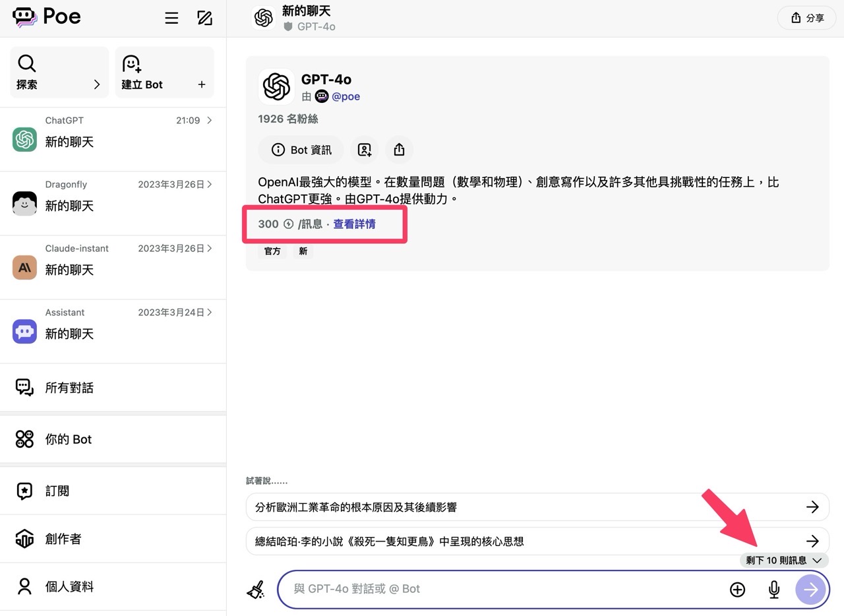Click the large GPT-4o bot avatar
This screenshot has width=844, height=616.
pos(276,86)
